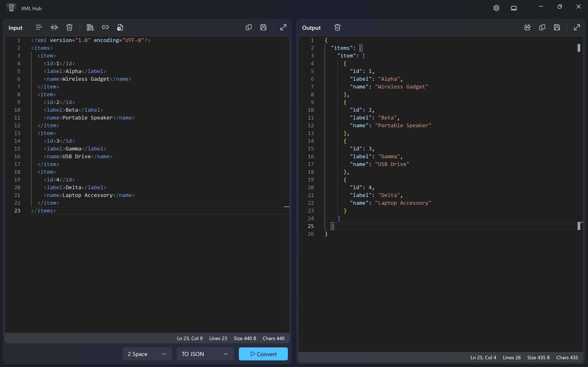The width and height of the screenshot is (588, 367).
Task: Click the output panel scrollbar thumb
Action: tap(579, 48)
